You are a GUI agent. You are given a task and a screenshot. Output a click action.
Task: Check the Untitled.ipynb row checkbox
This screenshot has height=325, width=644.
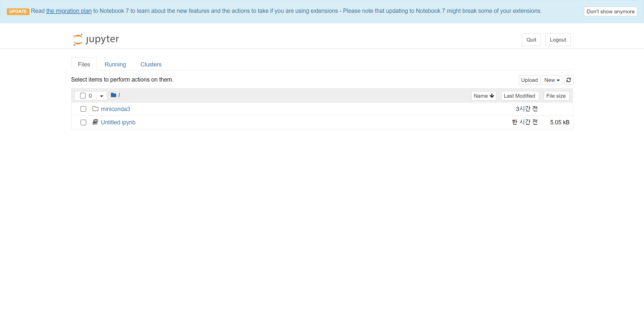(x=83, y=122)
